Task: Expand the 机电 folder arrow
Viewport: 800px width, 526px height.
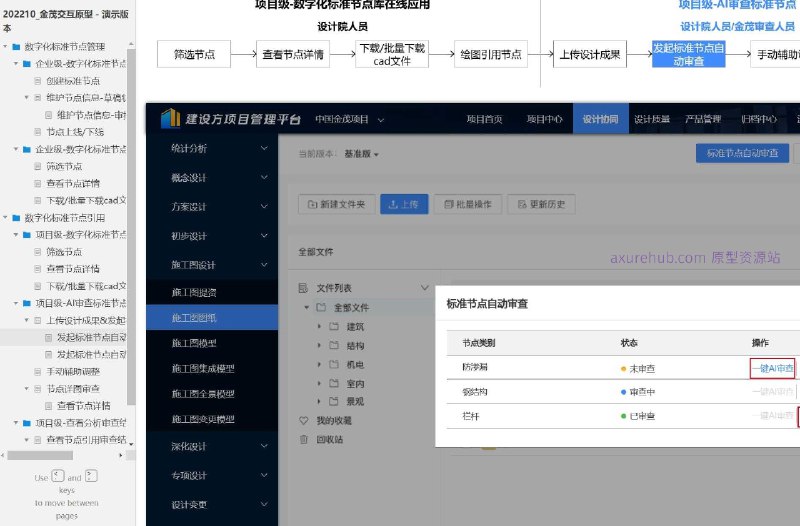Action: 319,364
